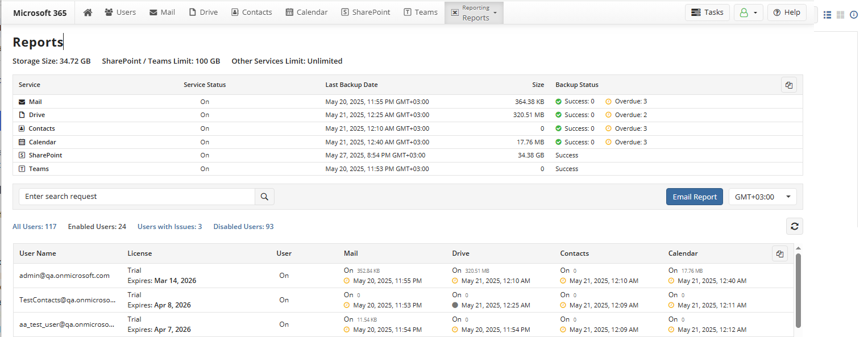This screenshot has width=868, height=337.
Task: Filter by Enabled Users: 24
Action: tap(97, 227)
